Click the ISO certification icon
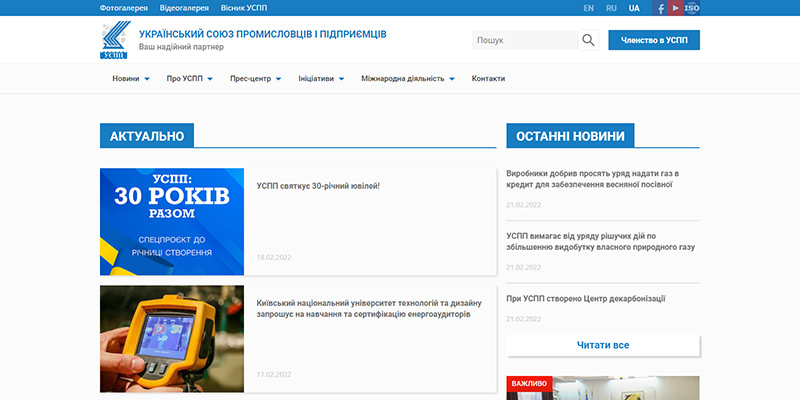The height and width of the screenshot is (400, 800). click(692, 8)
